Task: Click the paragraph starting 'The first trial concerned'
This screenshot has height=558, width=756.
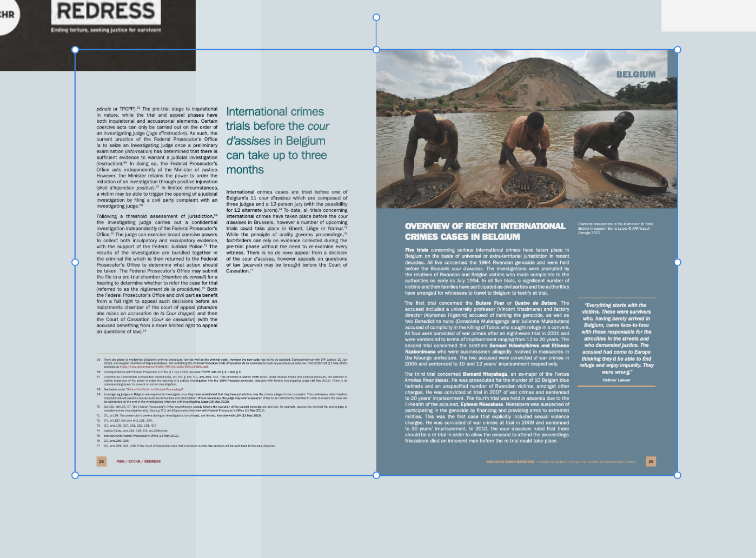Action: pyautogui.click(x=487, y=333)
